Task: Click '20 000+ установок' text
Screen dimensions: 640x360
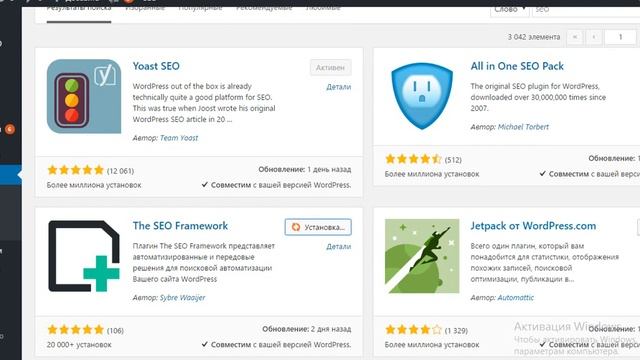Action: 79,344
